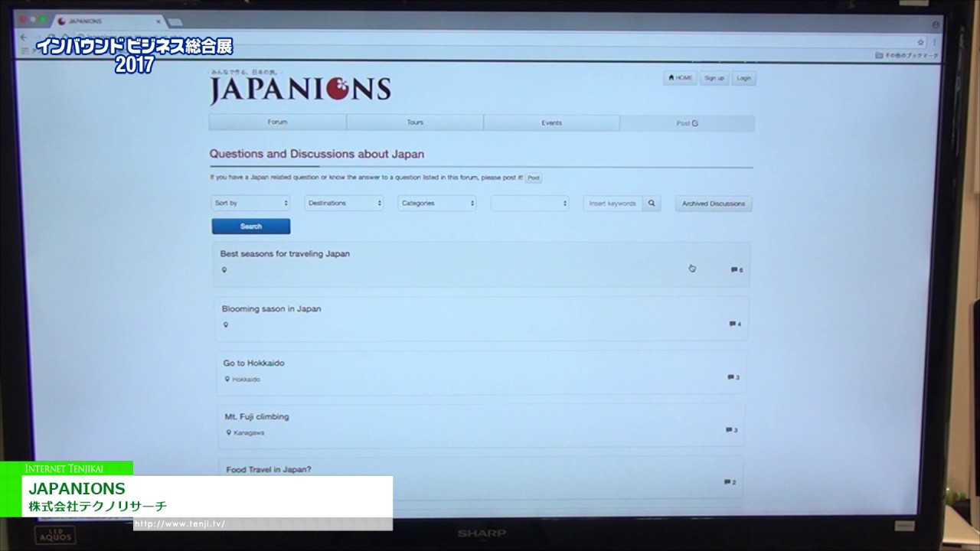Close the JAPANIONS browser tab
This screenshot has height=551, width=980.
click(158, 21)
